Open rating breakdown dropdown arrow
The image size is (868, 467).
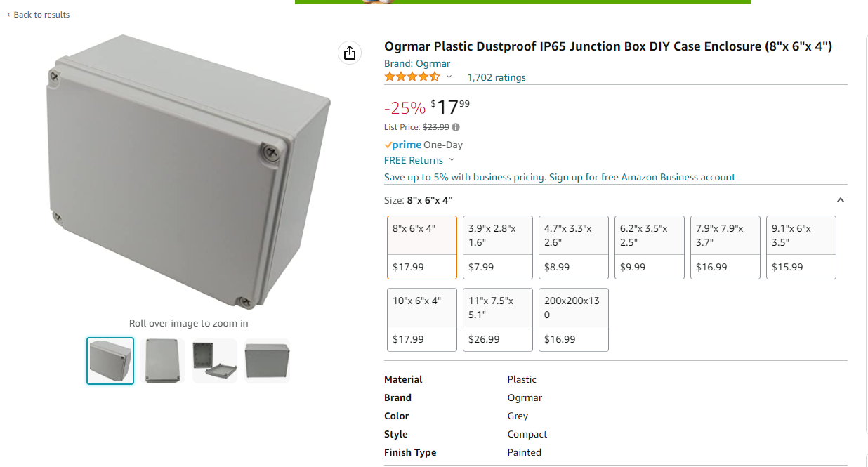point(449,77)
